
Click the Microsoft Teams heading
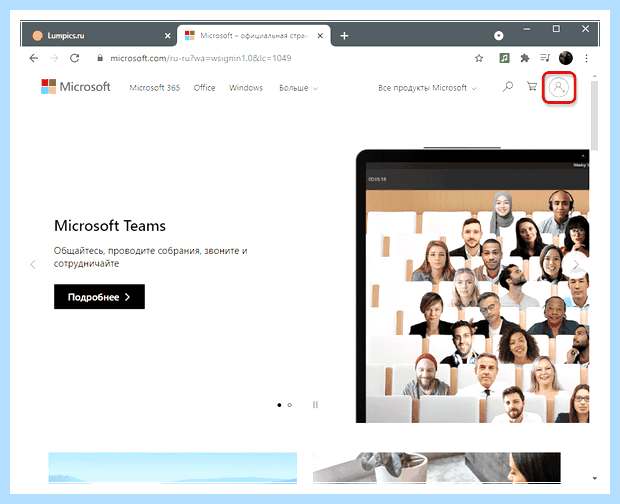[110, 226]
